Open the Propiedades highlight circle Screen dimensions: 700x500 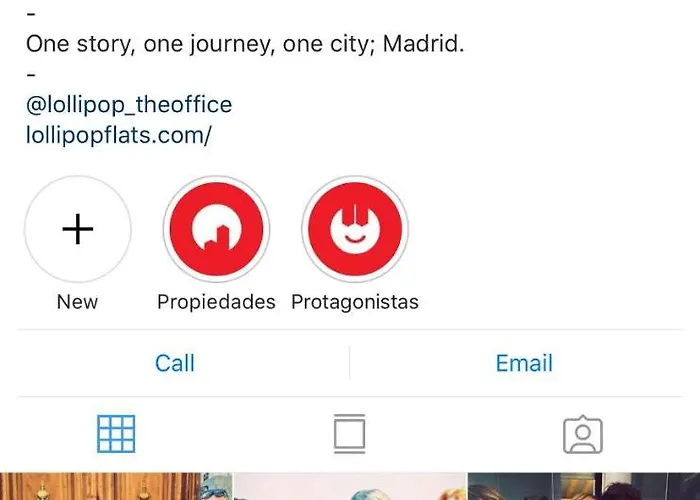click(x=217, y=229)
